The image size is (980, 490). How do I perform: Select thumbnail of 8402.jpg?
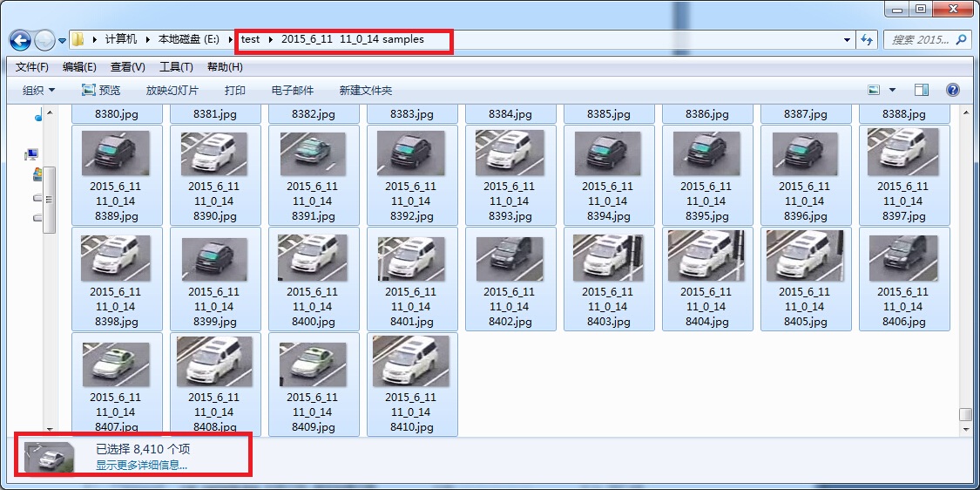click(510, 258)
